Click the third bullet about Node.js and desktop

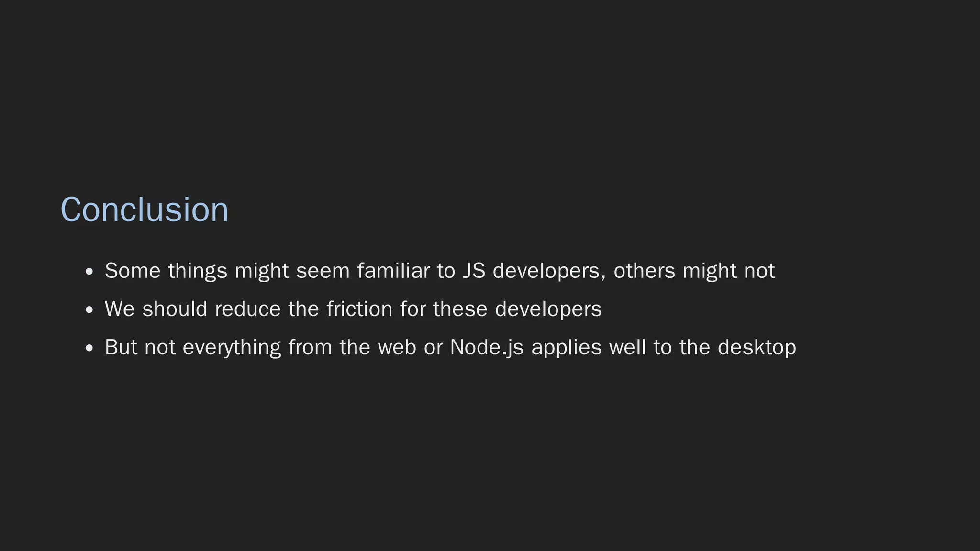click(x=450, y=348)
